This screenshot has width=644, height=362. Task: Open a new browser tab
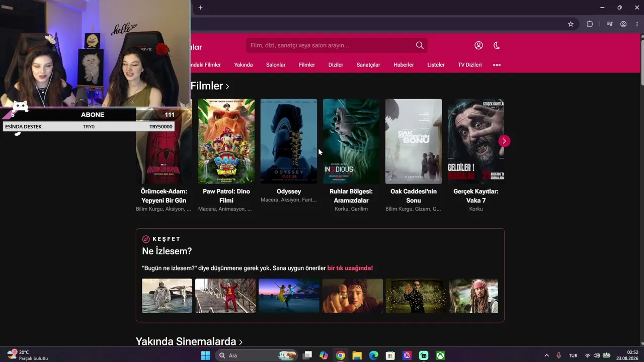point(200,8)
